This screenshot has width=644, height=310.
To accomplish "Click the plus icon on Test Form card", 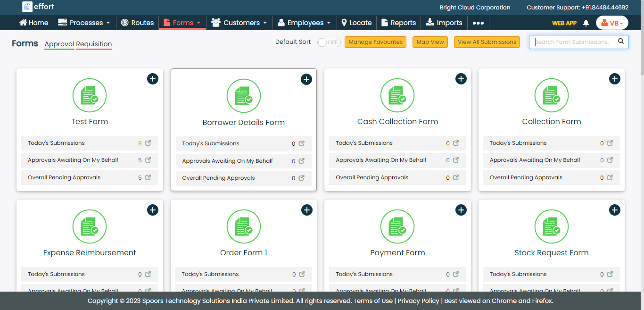I will (x=152, y=79).
